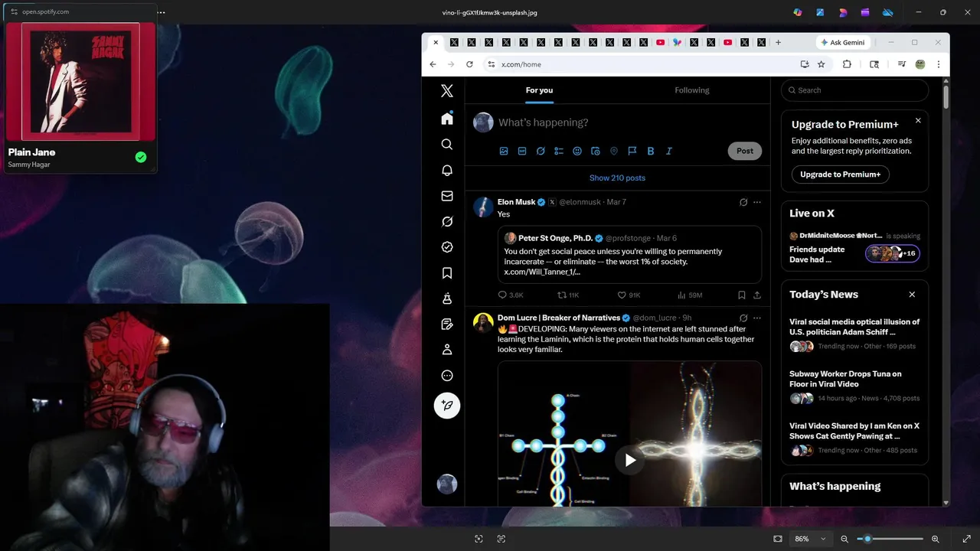Image resolution: width=980 pixels, height=551 pixels.
Task: Open a new Chrome tab
Action: [x=778, y=42]
